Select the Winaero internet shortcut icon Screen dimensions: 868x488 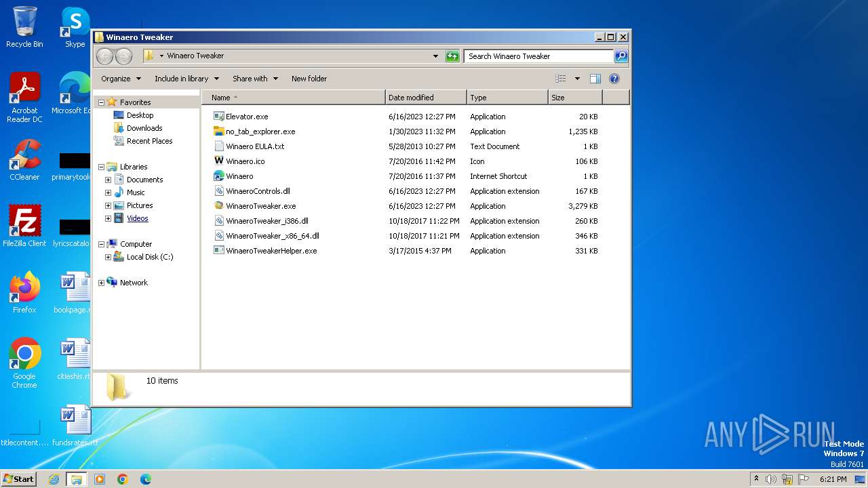coord(218,176)
